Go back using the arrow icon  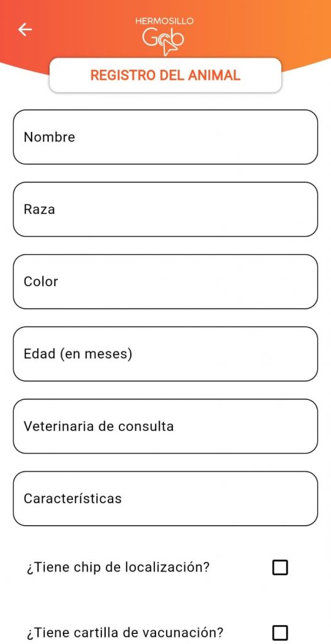(25, 30)
